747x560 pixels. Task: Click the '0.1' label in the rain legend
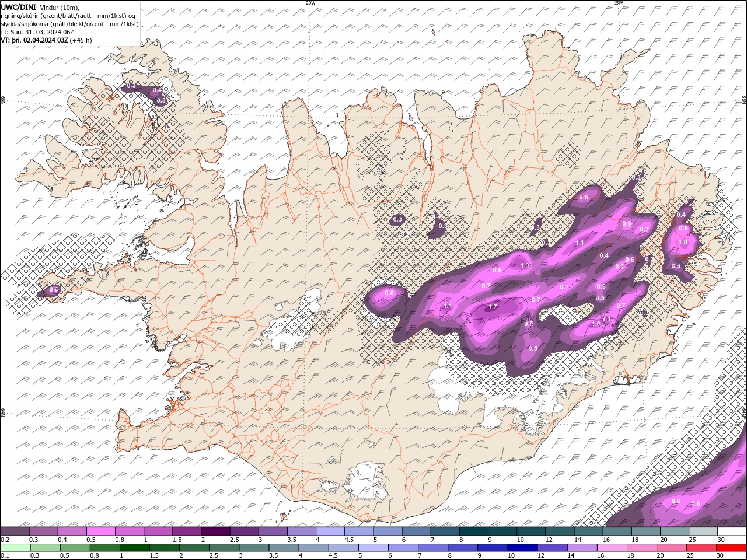coord(5,556)
